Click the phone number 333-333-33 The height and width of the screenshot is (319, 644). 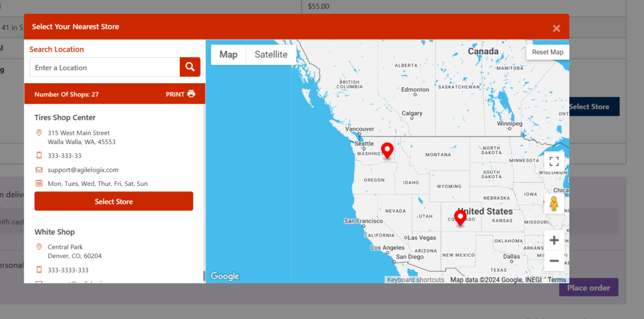(65, 156)
